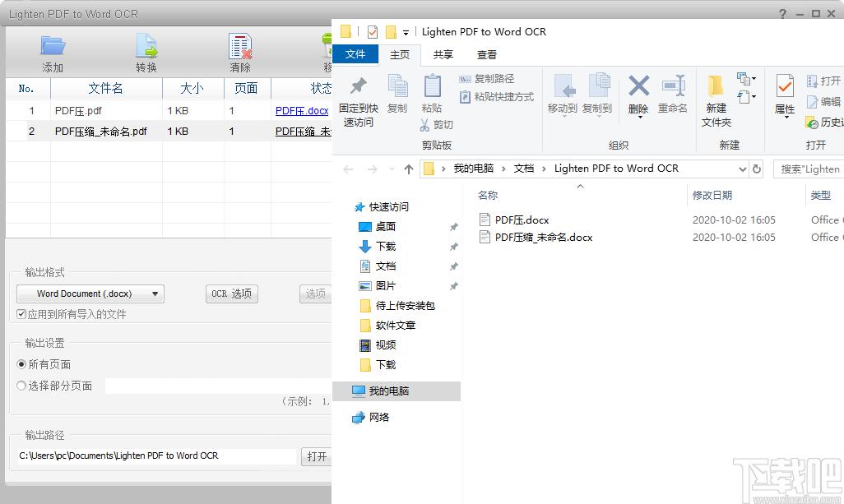Expand the 删除 button dropdown arrow
Screen dimensions: 844x504
[x=639, y=118]
